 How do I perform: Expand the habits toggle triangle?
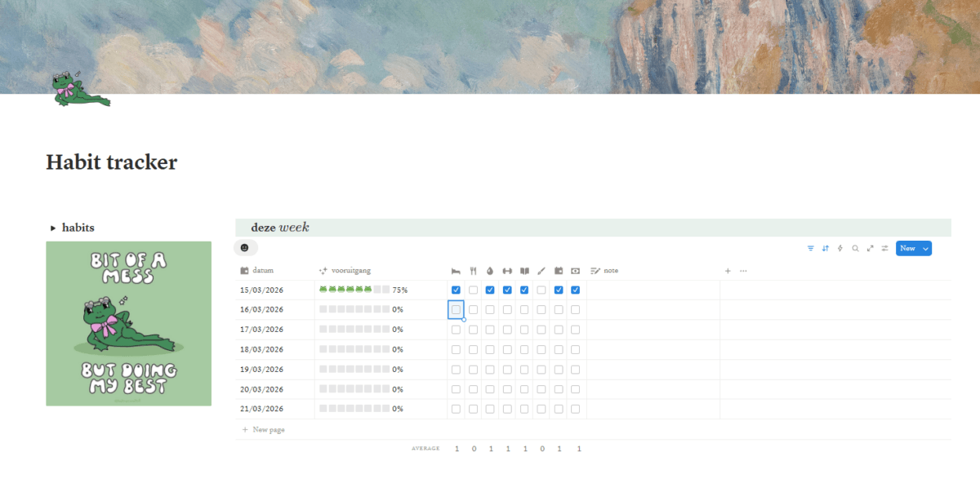coord(53,228)
